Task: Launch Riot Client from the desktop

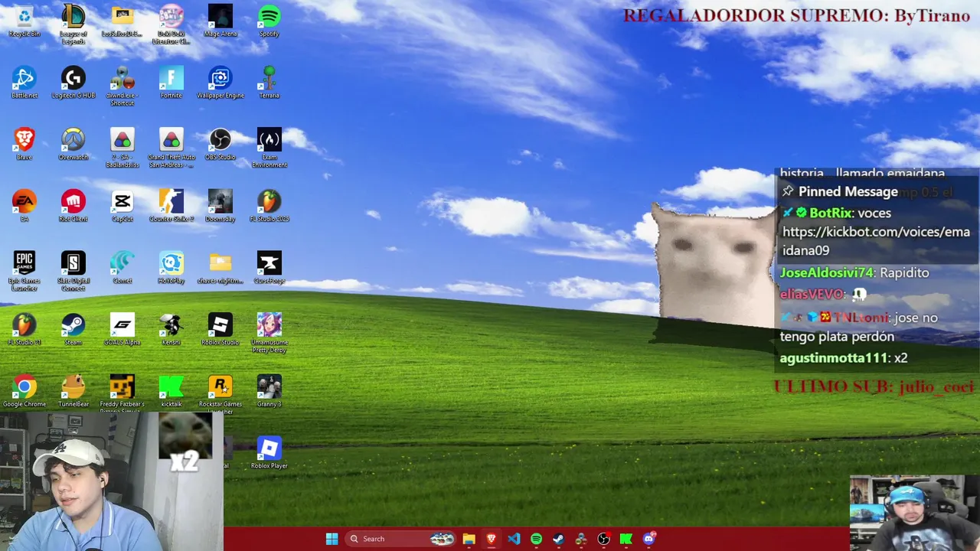Action: (73, 207)
